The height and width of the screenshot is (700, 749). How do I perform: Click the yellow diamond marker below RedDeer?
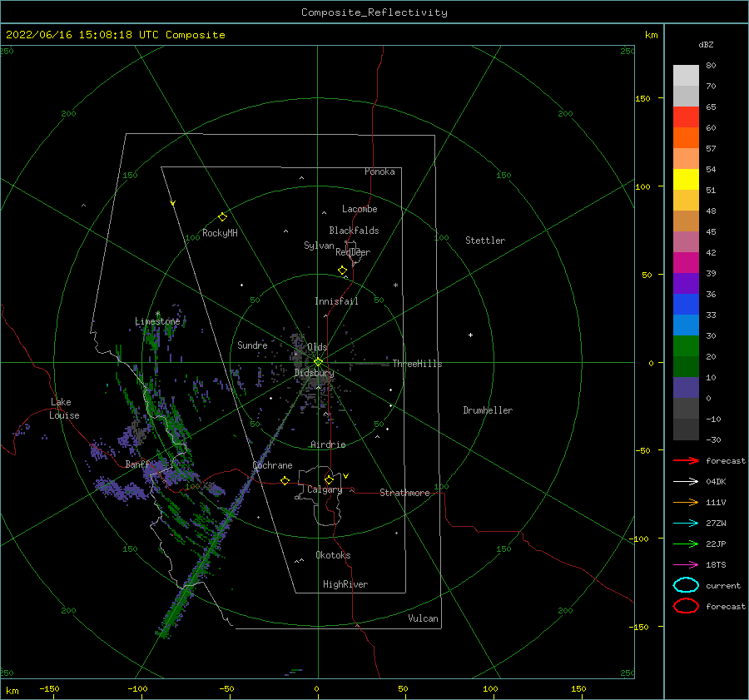pos(343,271)
